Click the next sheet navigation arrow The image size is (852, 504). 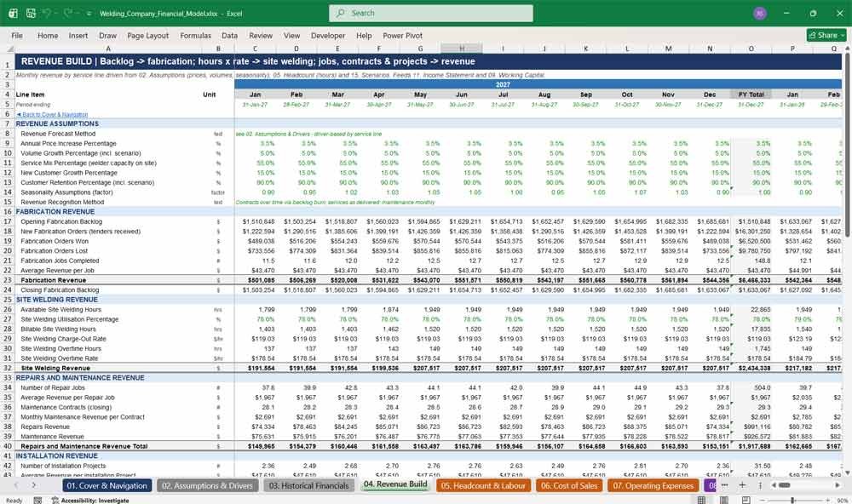(x=34, y=485)
